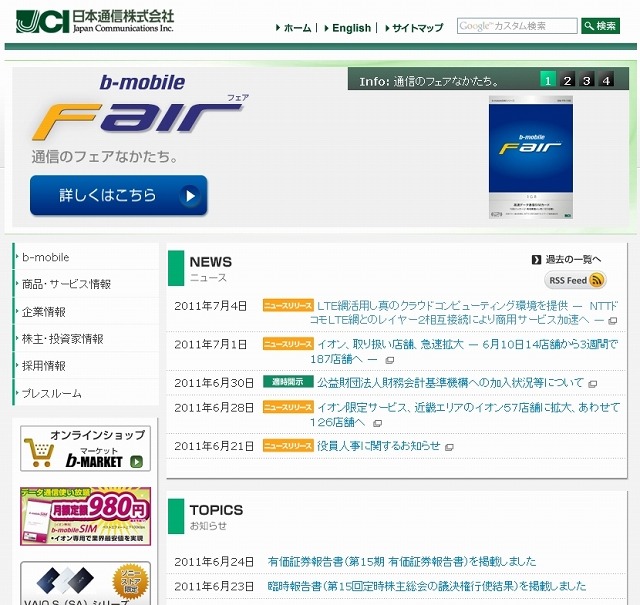The width and height of the screenshot is (640, 605).
Task: Open the b-MARKET online shop banner
Action: point(85,448)
